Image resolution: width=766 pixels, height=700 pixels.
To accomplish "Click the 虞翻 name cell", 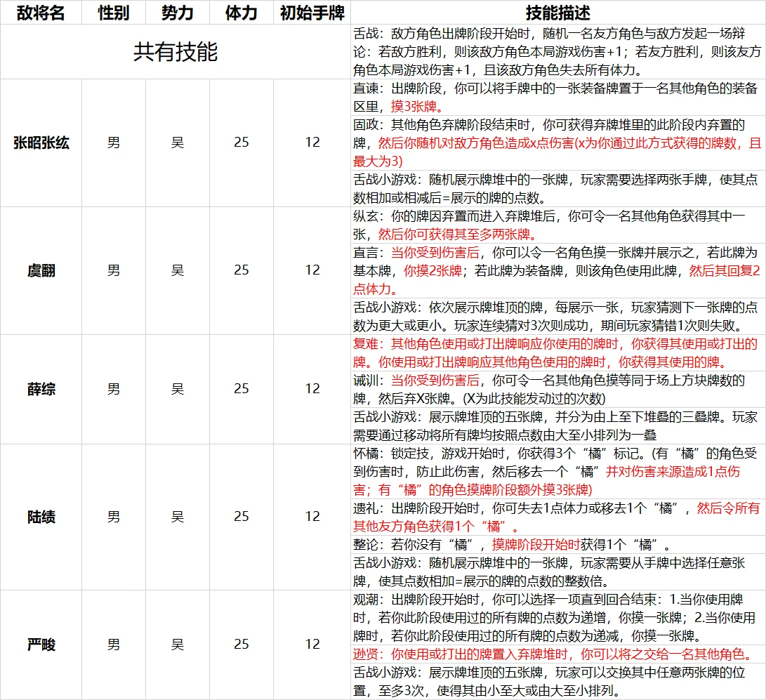I will 41,270.
